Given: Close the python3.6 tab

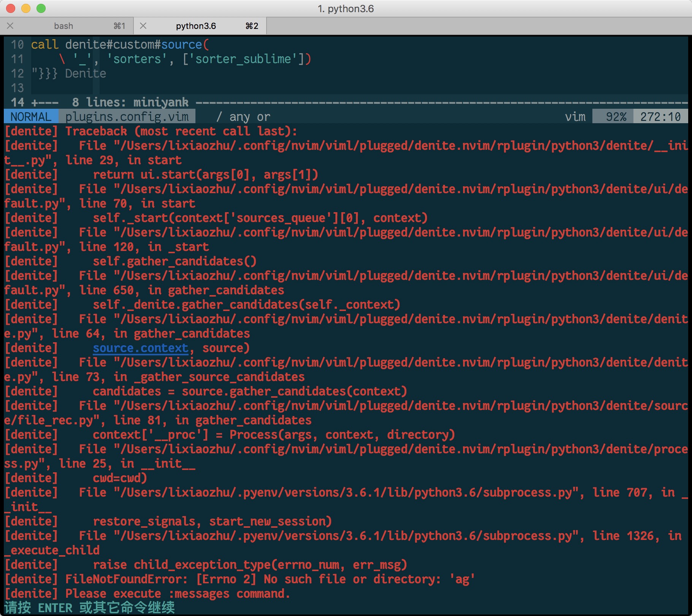Looking at the screenshot, I should [x=143, y=26].
